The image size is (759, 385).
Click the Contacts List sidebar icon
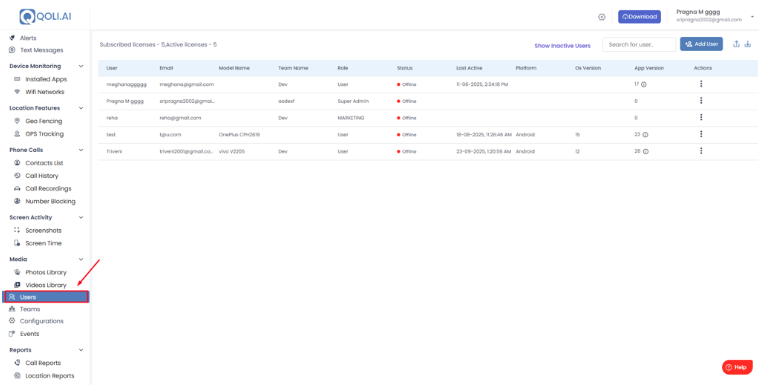pyautogui.click(x=17, y=163)
